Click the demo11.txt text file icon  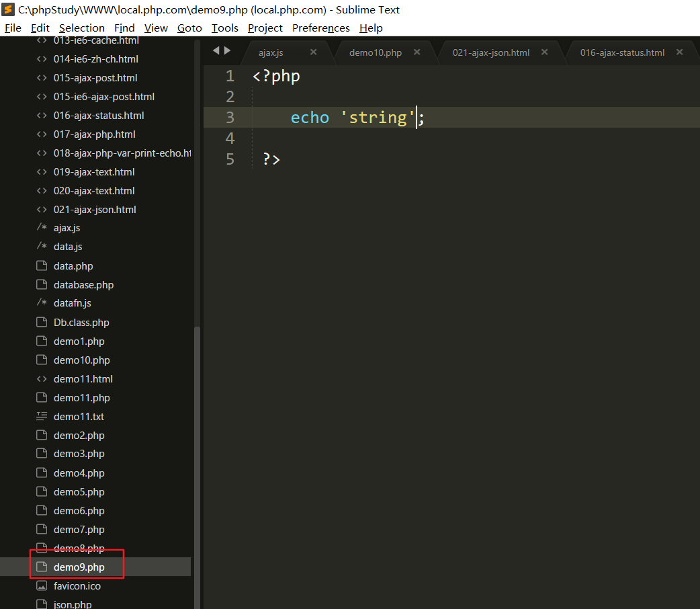[42, 417]
